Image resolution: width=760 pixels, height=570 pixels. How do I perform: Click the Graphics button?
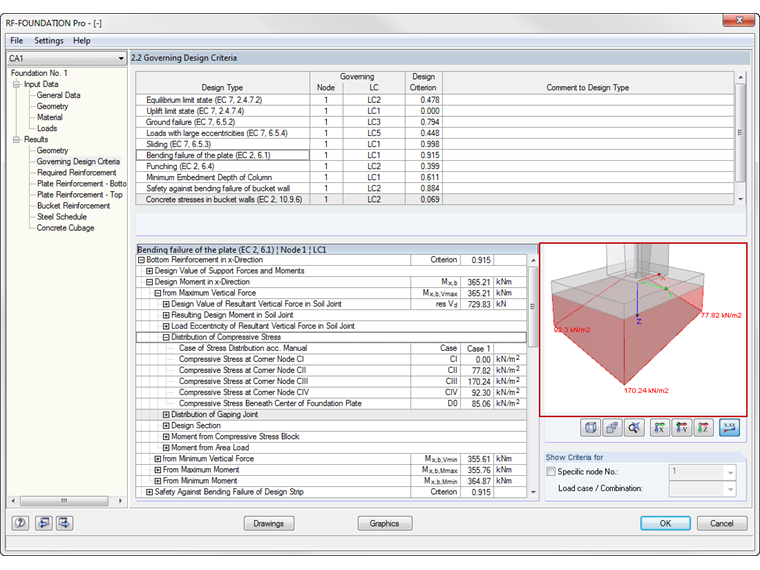tap(384, 523)
